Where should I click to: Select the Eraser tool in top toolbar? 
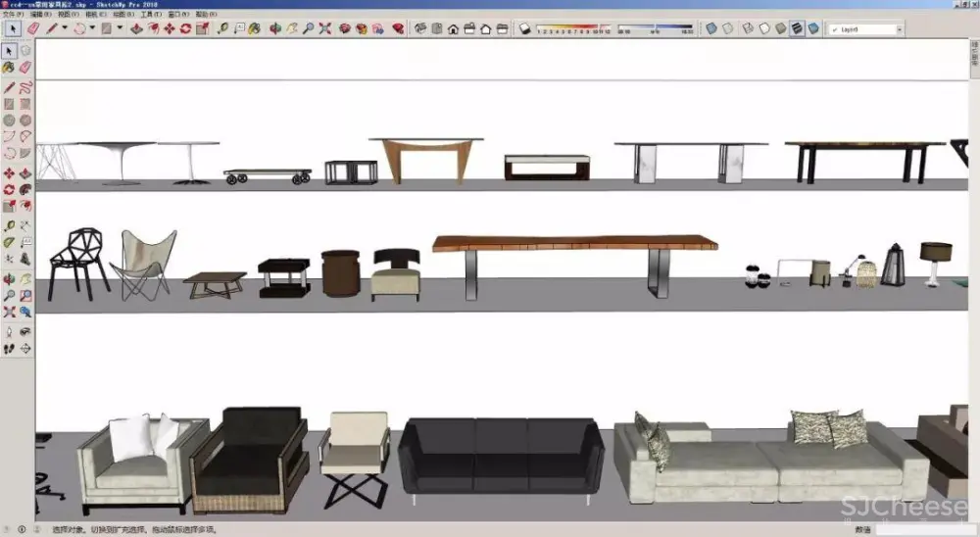click(x=32, y=28)
